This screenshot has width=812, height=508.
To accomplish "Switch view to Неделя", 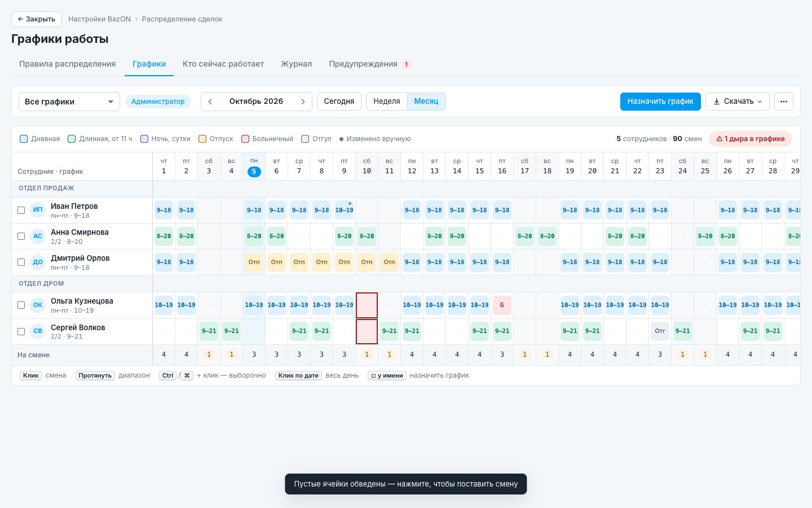I will click(387, 102).
